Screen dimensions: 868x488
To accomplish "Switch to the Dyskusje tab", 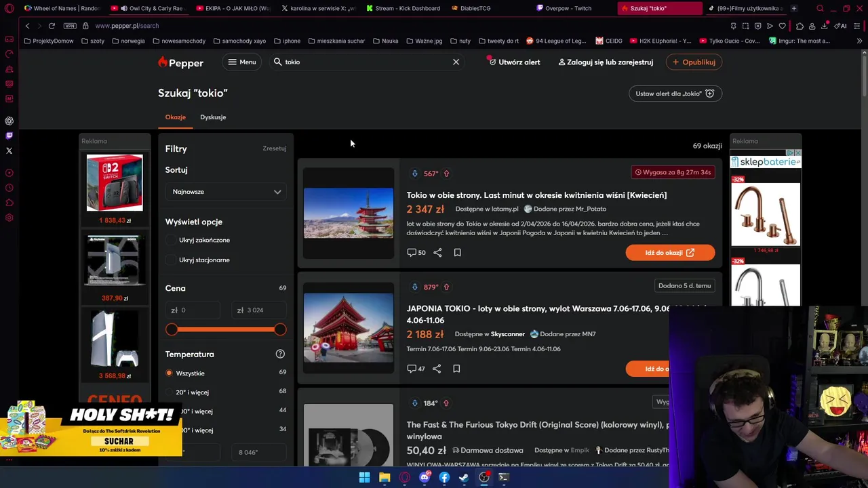I will point(213,117).
